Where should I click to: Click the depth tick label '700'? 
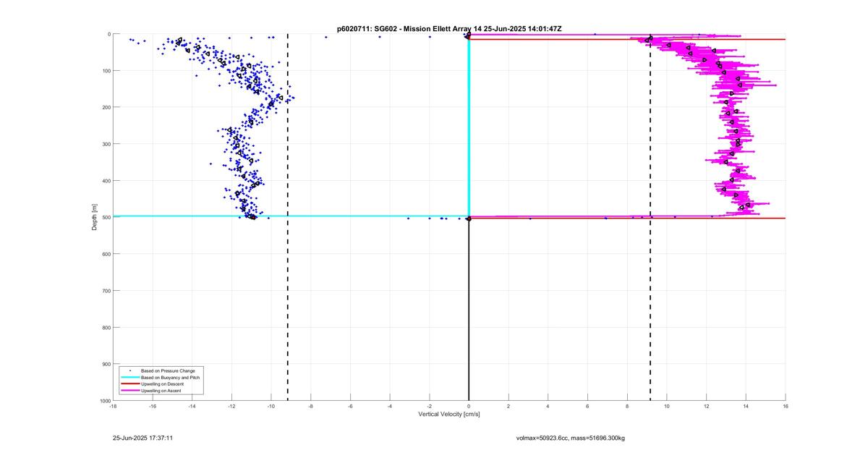pos(106,291)
